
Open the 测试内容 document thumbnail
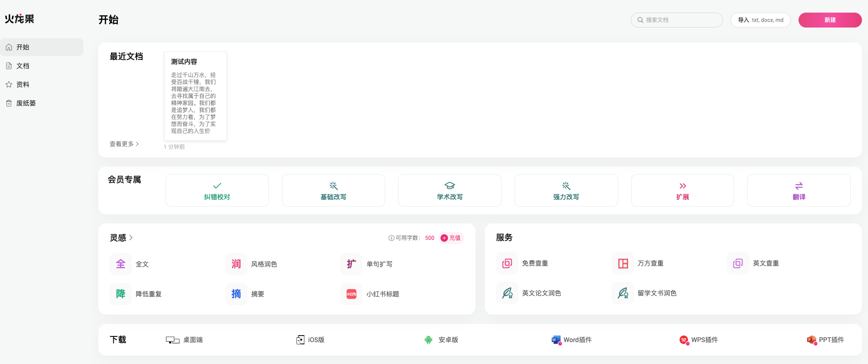[195, 96]
